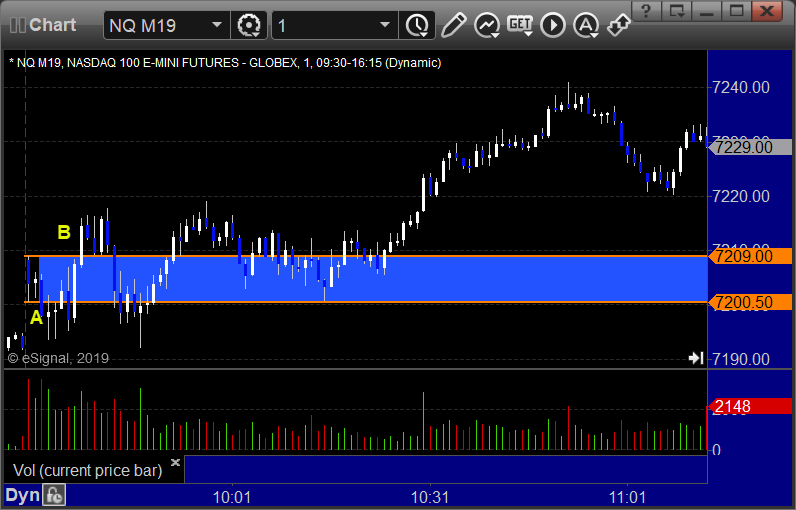The image size is (796, 510).
Task: Click the GET advanced studies icon
Action: [520, 25]
